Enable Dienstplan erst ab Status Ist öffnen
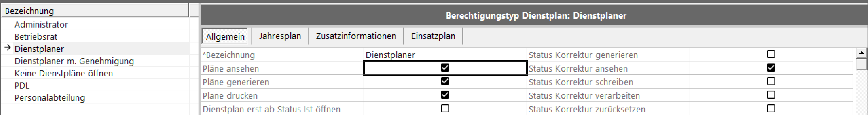 pyautogui.click(x=445, y=108)
